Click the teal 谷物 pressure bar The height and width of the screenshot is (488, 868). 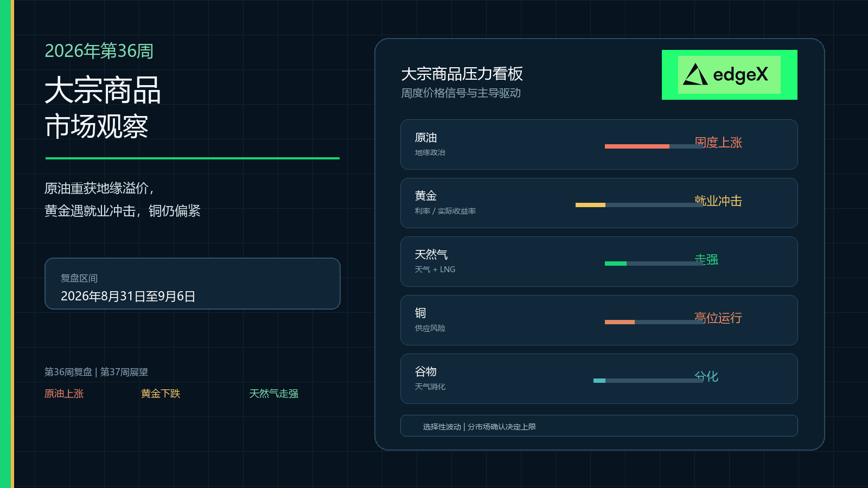coord(599,381)
